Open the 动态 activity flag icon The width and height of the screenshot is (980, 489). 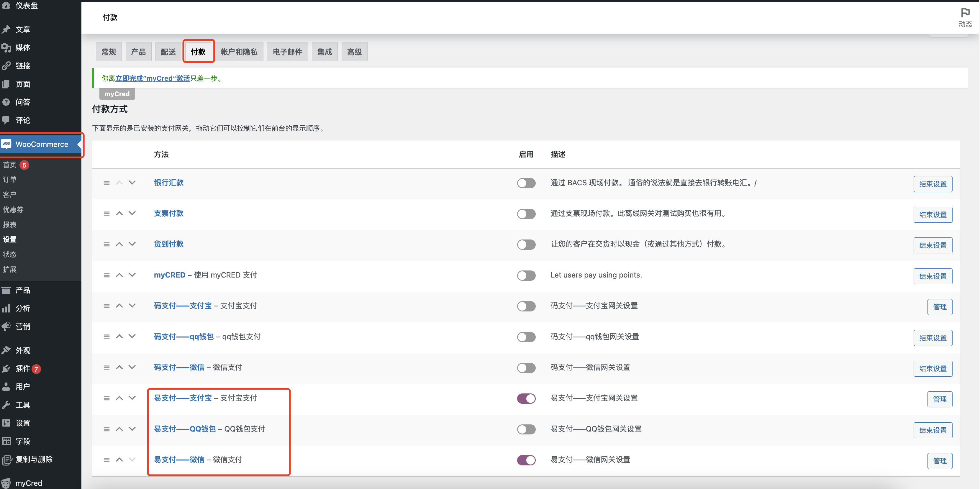[965, 13]
